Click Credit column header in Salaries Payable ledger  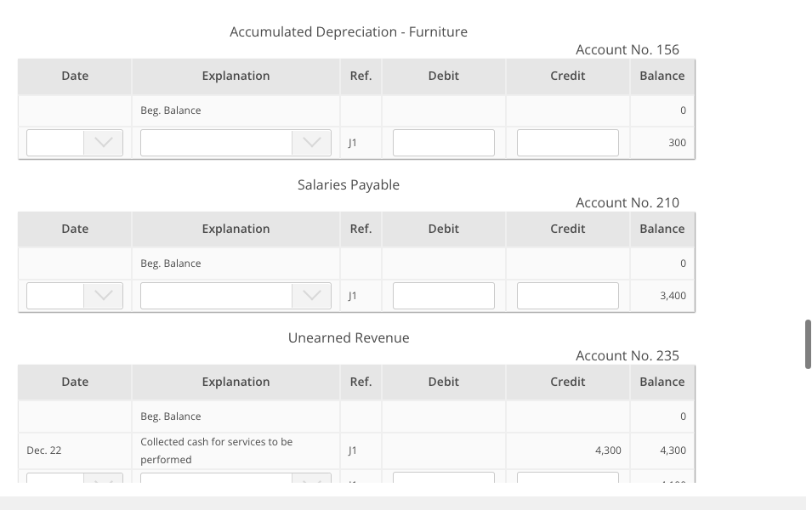click(x=568, y=229)
